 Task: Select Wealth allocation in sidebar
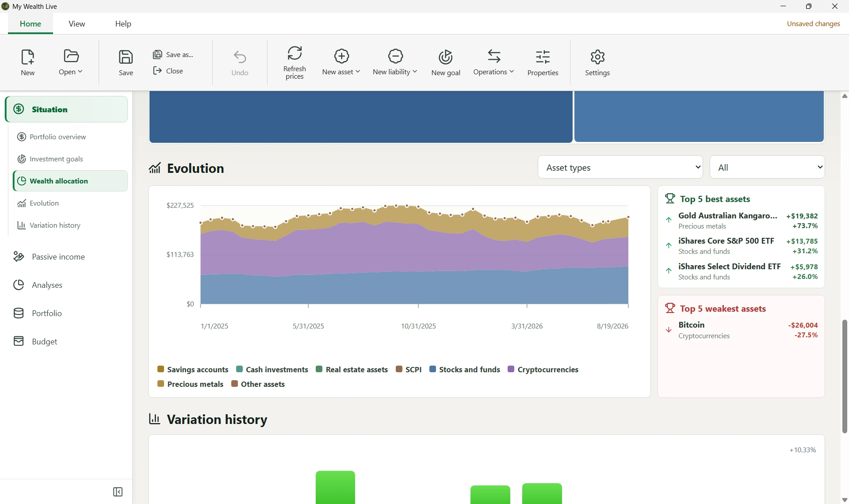pyautogui.click(x=71, y=181)
